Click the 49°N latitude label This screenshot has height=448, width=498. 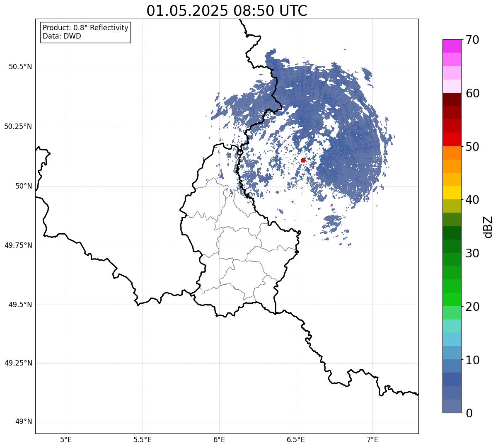coord(24,422)
